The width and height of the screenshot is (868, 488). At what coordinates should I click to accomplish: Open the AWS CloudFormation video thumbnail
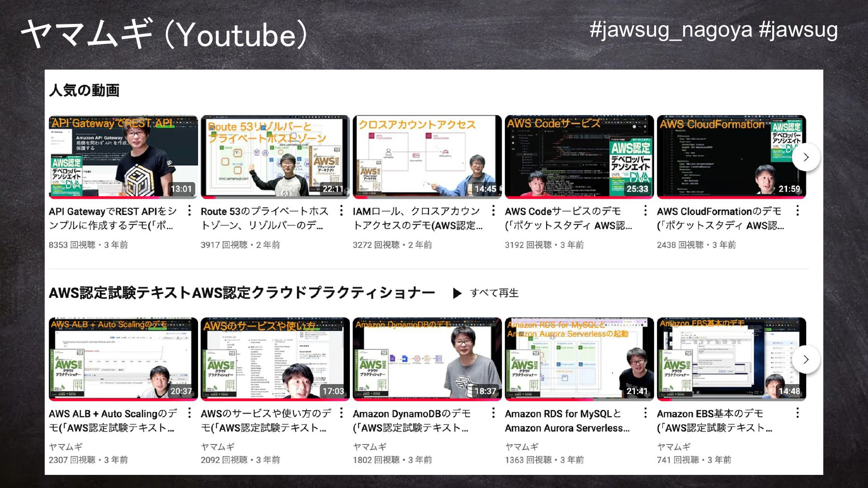point(731,157)
